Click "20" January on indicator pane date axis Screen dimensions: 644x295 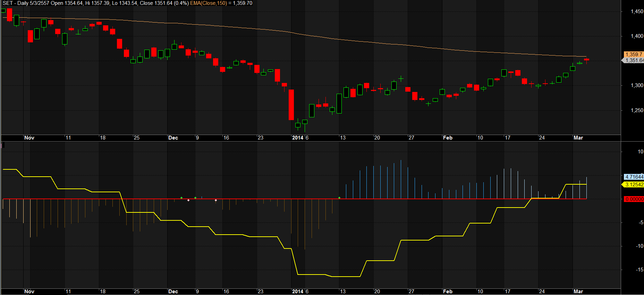point(377,292)
